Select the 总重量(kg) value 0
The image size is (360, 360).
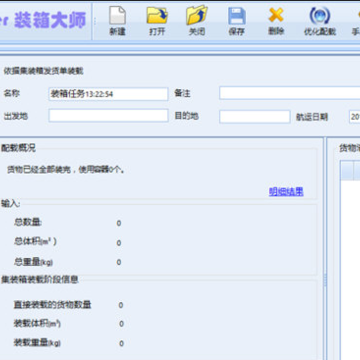[x=119, y=262]
